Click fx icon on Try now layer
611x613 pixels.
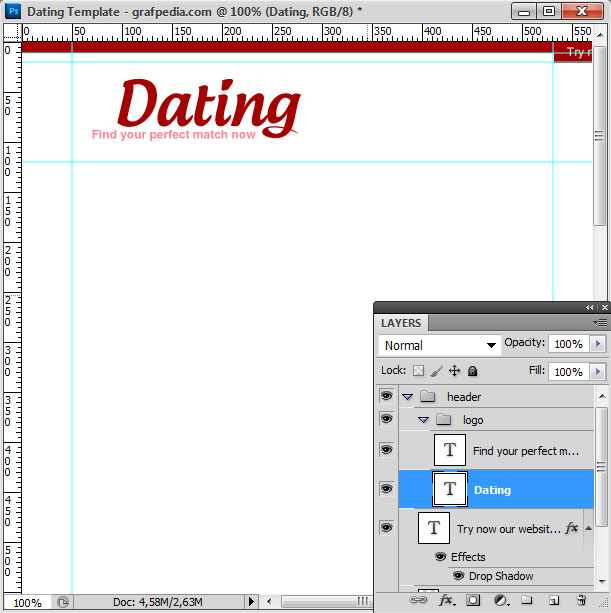coord(572,528)
